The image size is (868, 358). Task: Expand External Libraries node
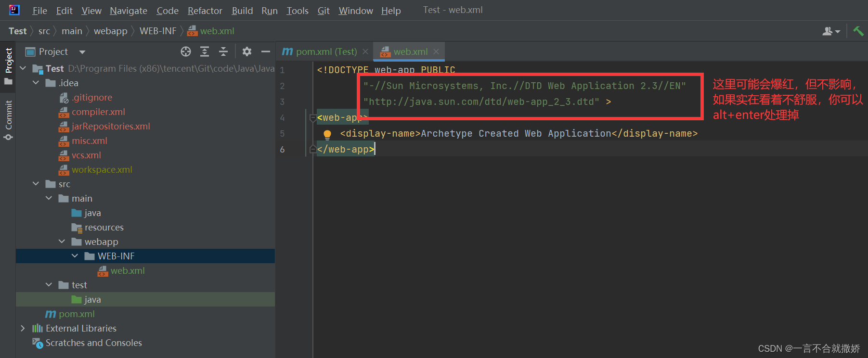point(23,328)
